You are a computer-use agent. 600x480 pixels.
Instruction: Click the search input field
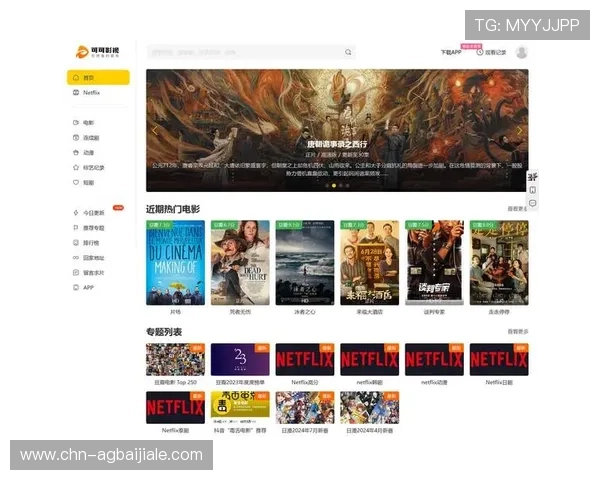(245, 52)
